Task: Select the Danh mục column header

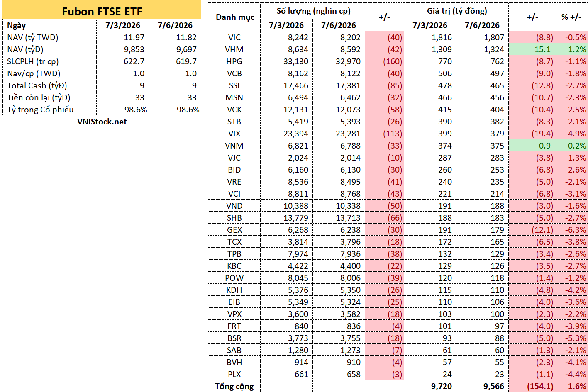Action: 235,17
